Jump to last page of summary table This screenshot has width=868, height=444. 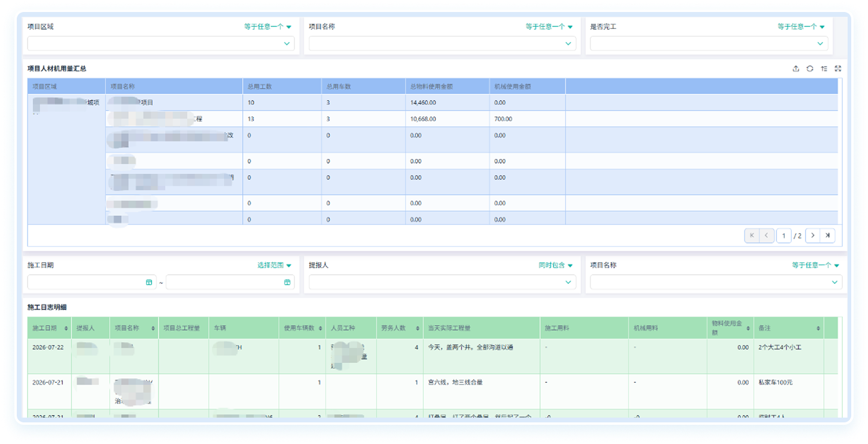coord(828,235)
